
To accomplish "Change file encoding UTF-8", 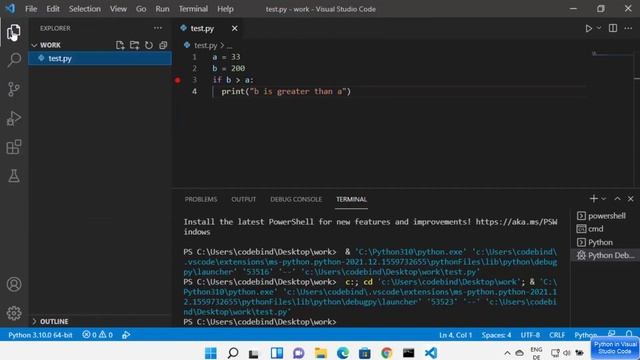I will click(530, 335).
